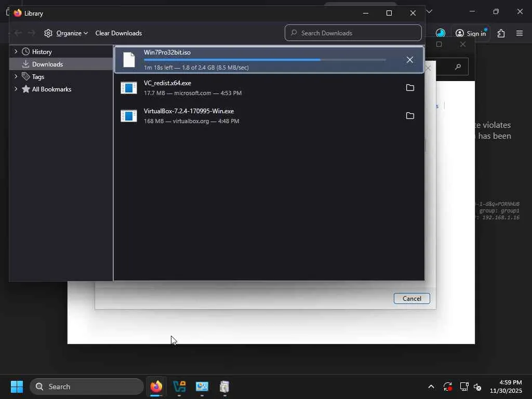
Task: Open the Firefox hamburger menu
Action: (520, 33)
